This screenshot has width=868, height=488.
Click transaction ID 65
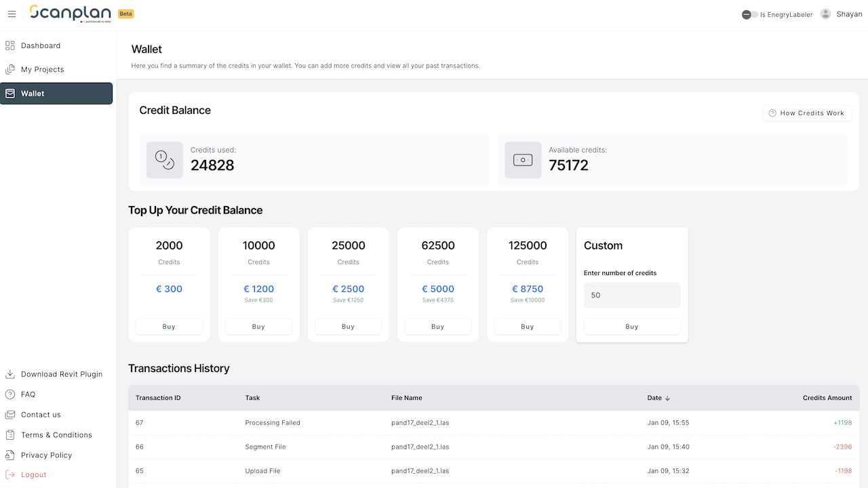[140, 471]
